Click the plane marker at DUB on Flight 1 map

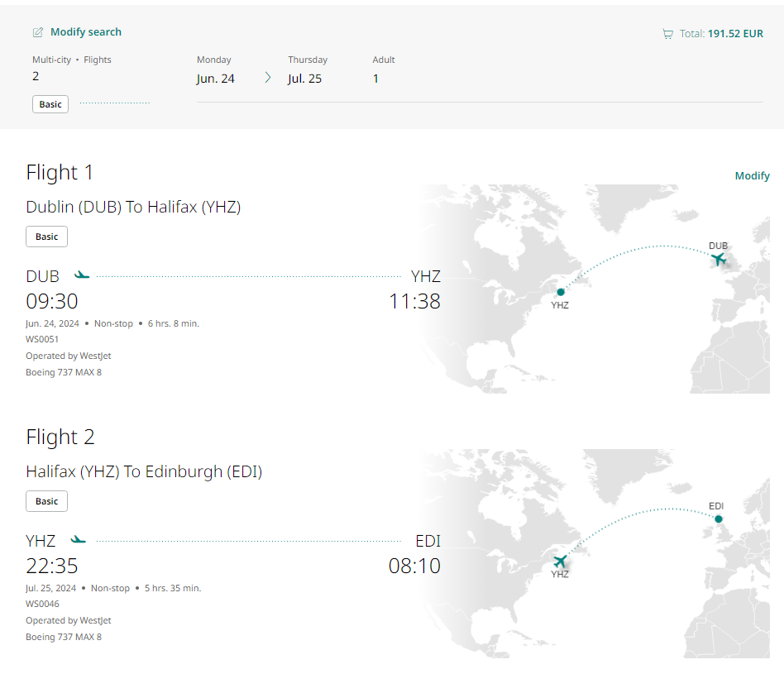pyautogui.click(x=719, y=259)
